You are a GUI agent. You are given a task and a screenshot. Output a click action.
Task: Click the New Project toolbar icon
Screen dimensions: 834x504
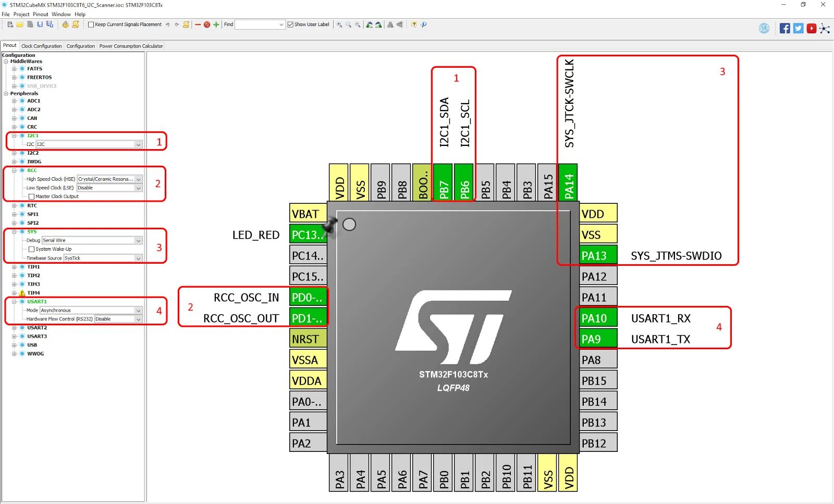coord(10,24)
